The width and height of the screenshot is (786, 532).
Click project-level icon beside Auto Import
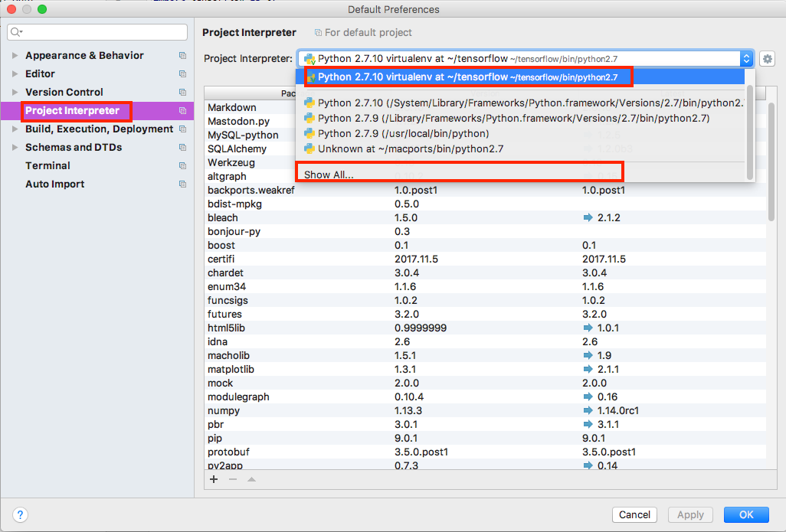182,184
